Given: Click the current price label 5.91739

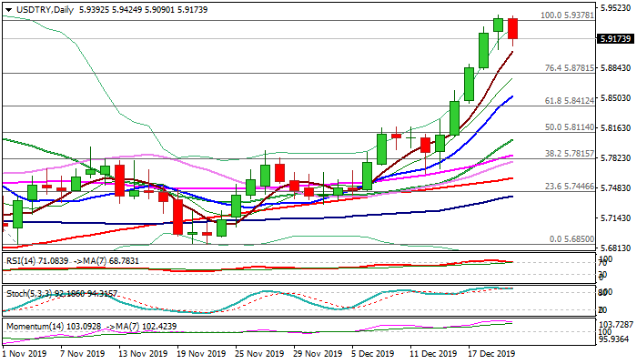Looking at the screenshot, I should pos(616,39).
